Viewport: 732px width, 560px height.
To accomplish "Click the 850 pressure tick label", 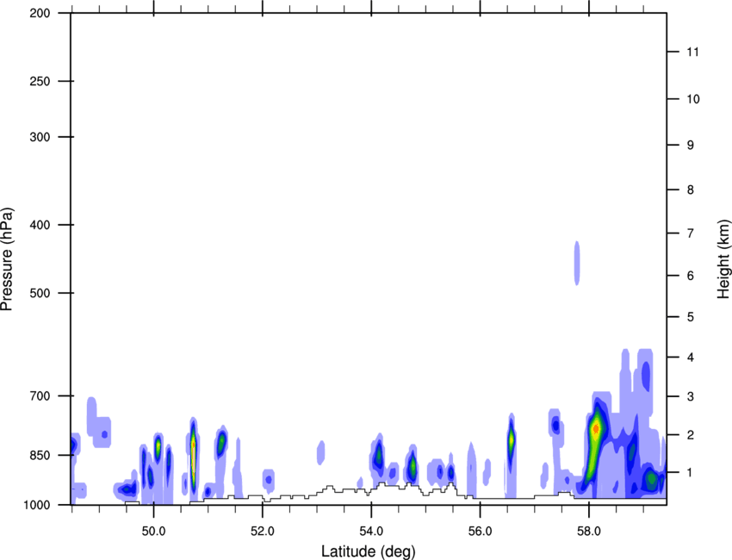I will (x=40, y=455).
